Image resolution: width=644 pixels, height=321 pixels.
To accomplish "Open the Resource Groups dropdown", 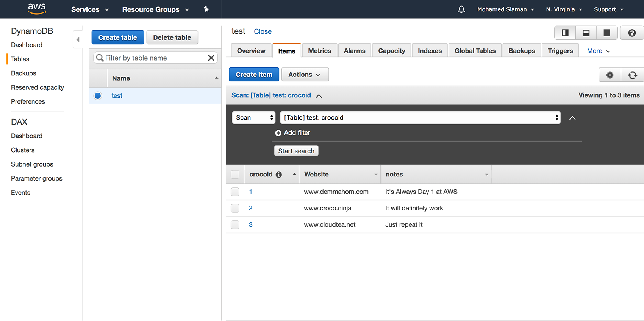I will click(155, 9).
